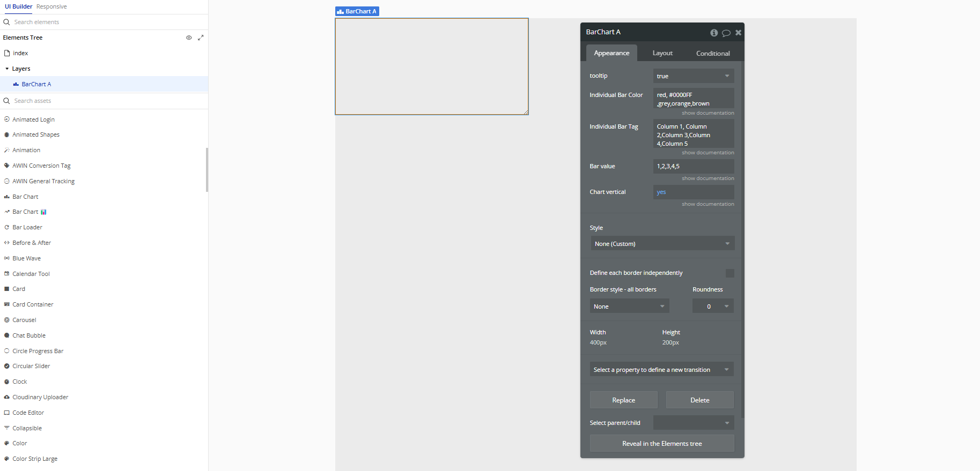Select the Animated Login element icon
The image size is (980, 471).
tap(7, 119)
